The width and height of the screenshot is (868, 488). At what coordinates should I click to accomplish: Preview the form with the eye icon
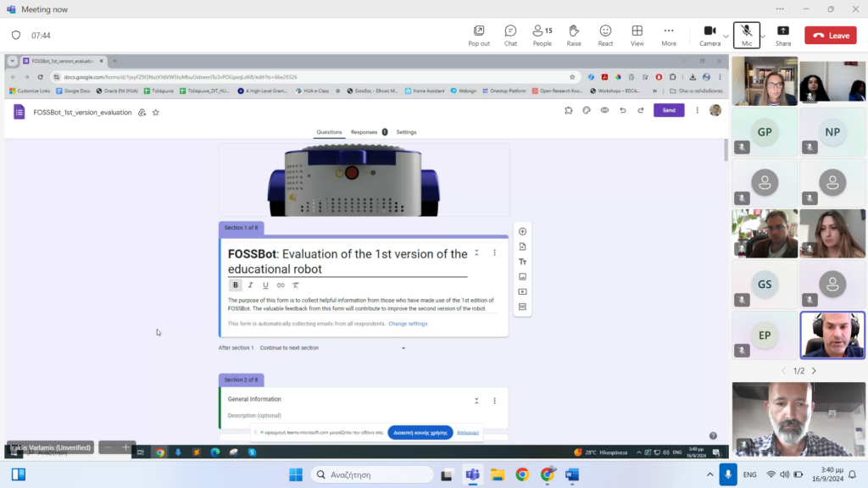point(604,110)
